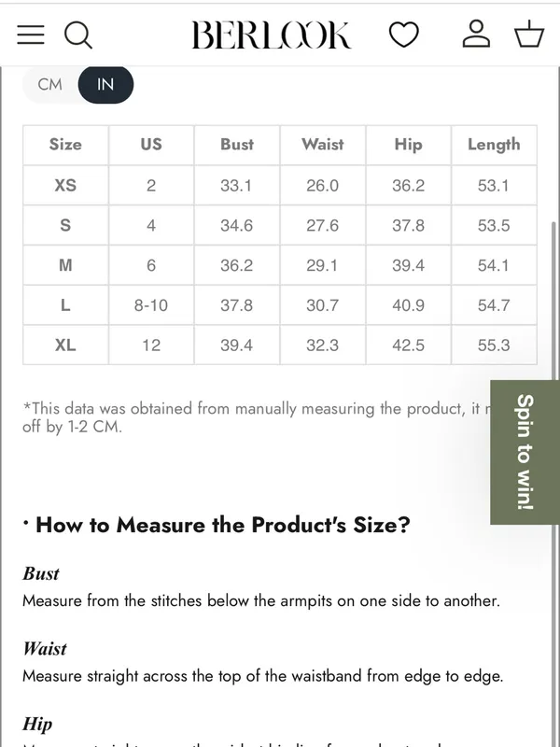560x747 pixels.
Task: Click the US 8-10 table cell
Action: click(151, 305)
